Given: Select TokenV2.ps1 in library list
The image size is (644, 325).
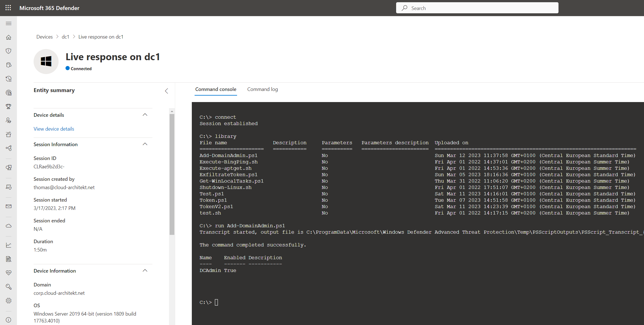Looking at the screenshot, I should click(x=216, y=207).
